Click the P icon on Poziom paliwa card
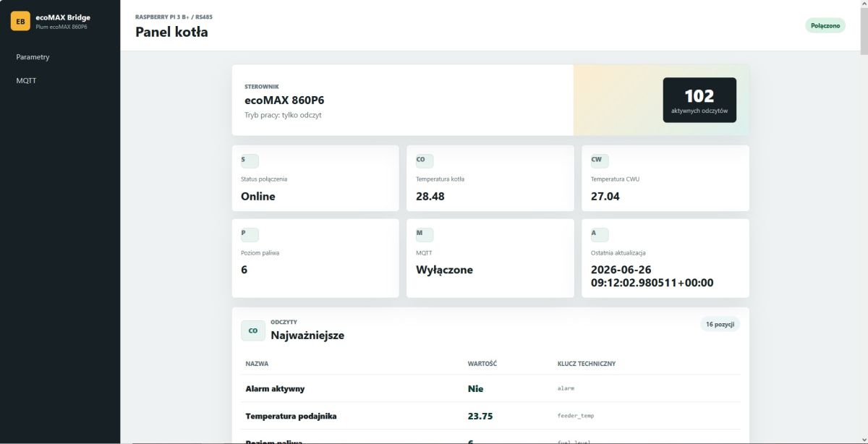This screenshot has width=868, height=444. pos(250,235)
